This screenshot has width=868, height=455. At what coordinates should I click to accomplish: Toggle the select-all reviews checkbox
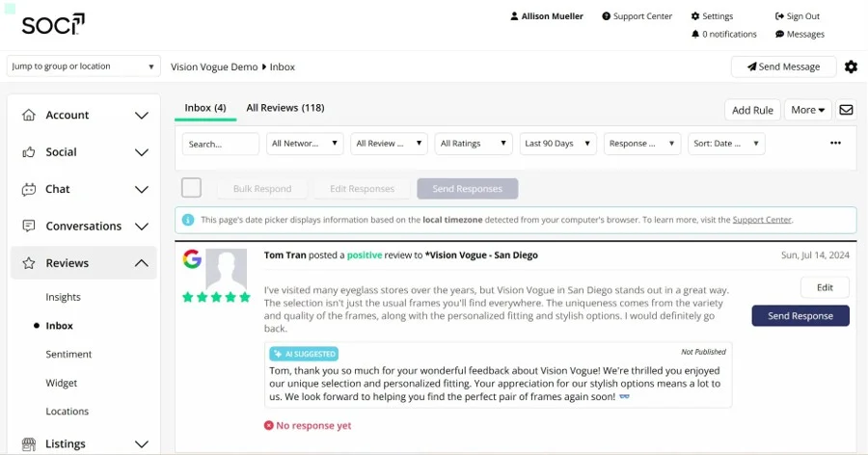click(192, 188)
